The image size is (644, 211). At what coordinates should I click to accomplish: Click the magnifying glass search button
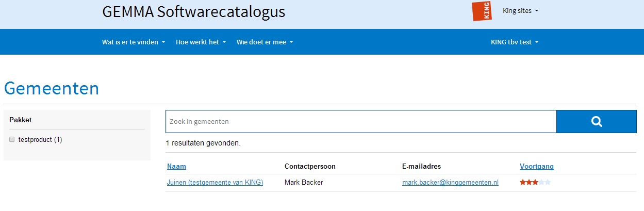point(597,122)
